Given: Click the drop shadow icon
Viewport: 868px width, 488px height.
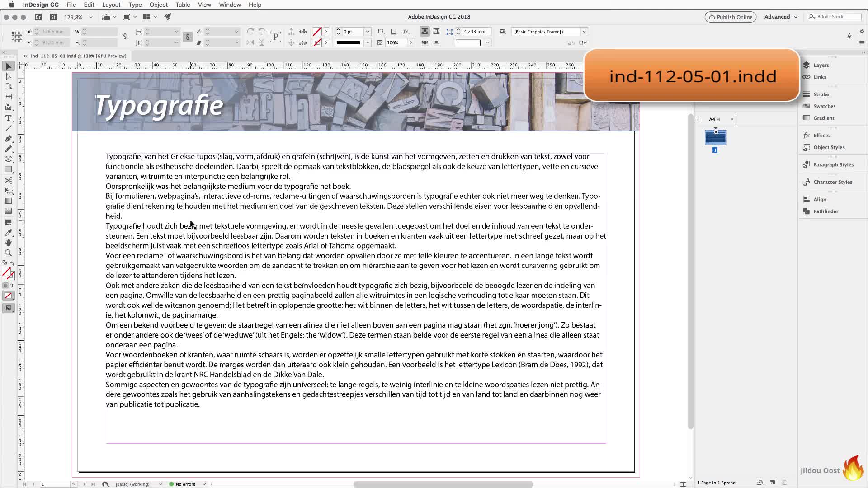Looking at the screenshot, I should point(393,32).
